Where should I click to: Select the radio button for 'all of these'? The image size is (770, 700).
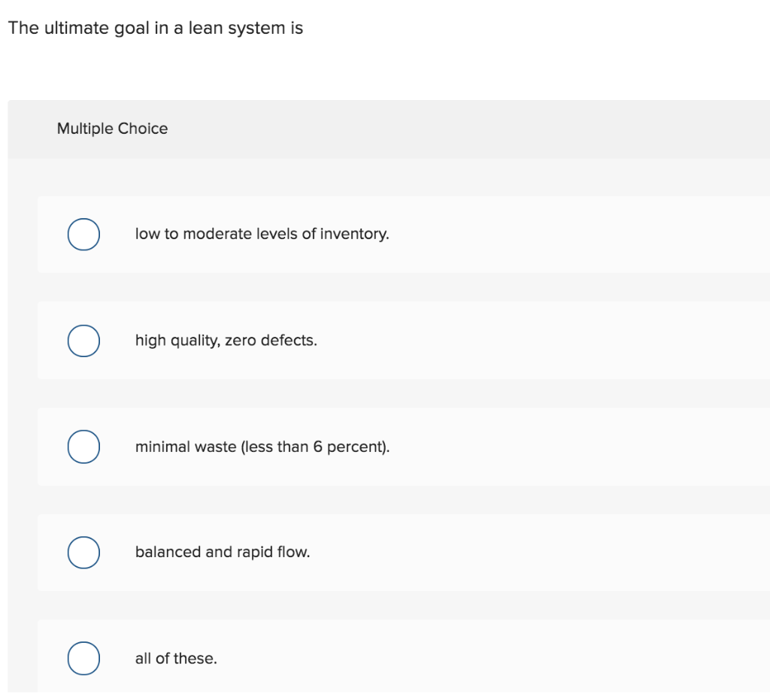coord(83,659)
